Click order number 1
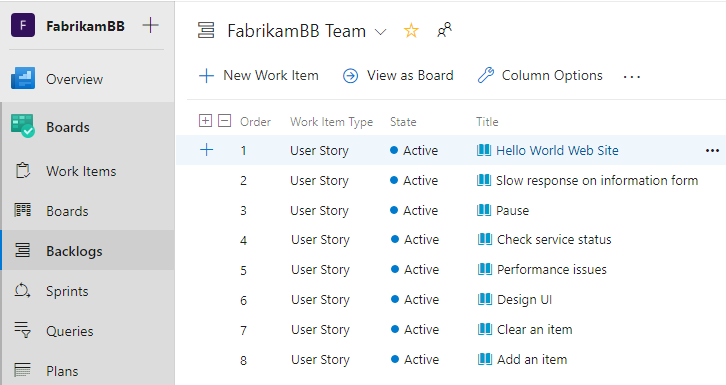Screen dimensions: 726x385 pyautogui.click(x=244, y=151)
